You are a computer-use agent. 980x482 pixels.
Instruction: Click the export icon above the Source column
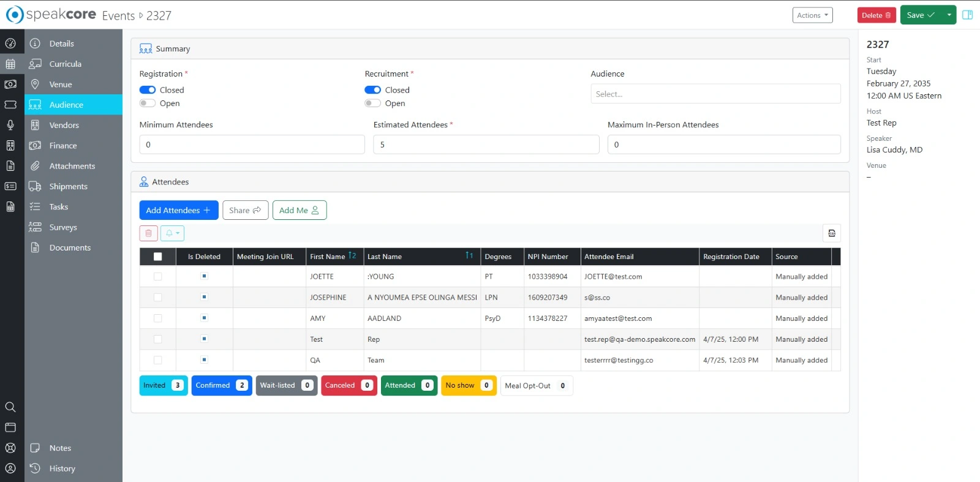[831, 233]
